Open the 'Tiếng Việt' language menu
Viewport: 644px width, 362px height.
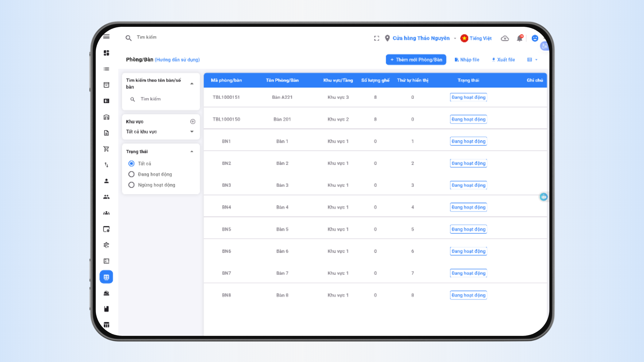[480, 38]
